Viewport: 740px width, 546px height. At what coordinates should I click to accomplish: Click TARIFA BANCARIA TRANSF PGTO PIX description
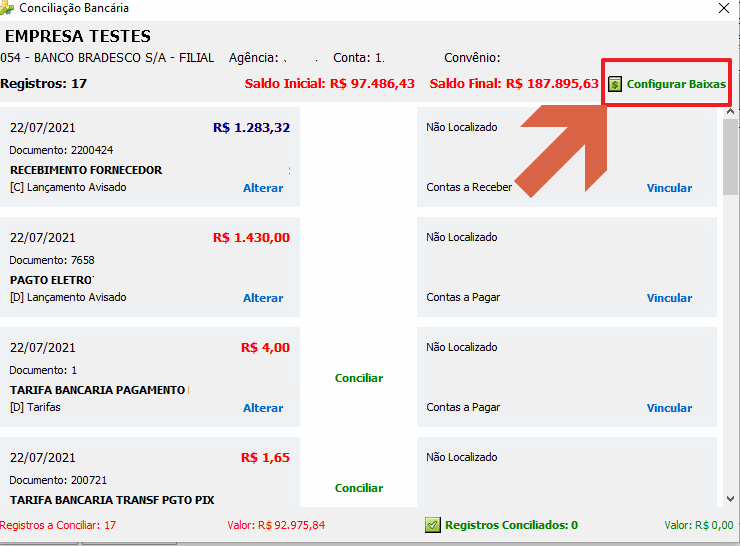(112, 500)
